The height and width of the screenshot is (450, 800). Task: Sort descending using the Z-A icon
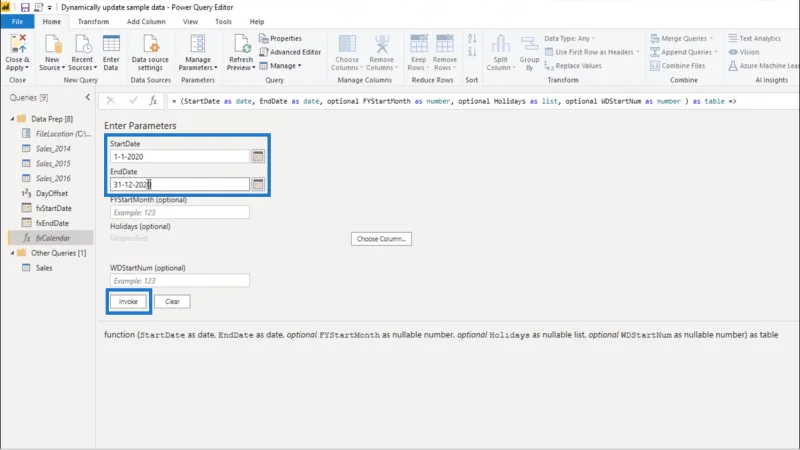(x=472, y=52)
